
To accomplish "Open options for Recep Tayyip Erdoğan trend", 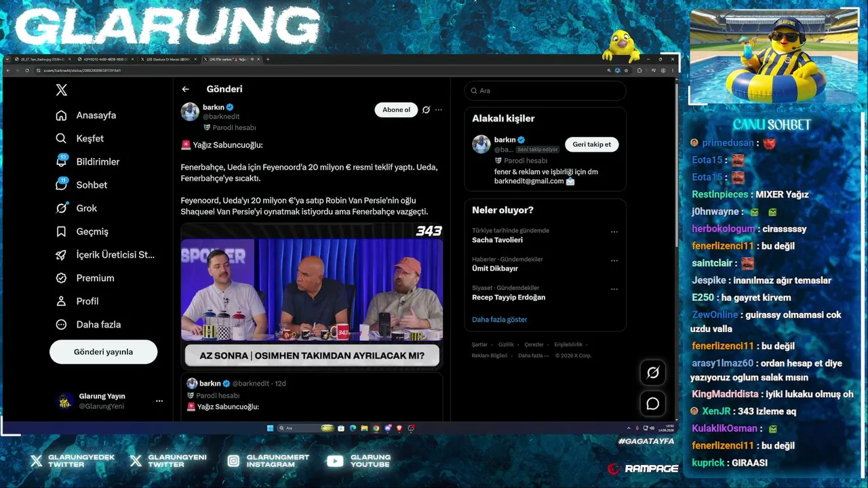I will tap(614, 289).
